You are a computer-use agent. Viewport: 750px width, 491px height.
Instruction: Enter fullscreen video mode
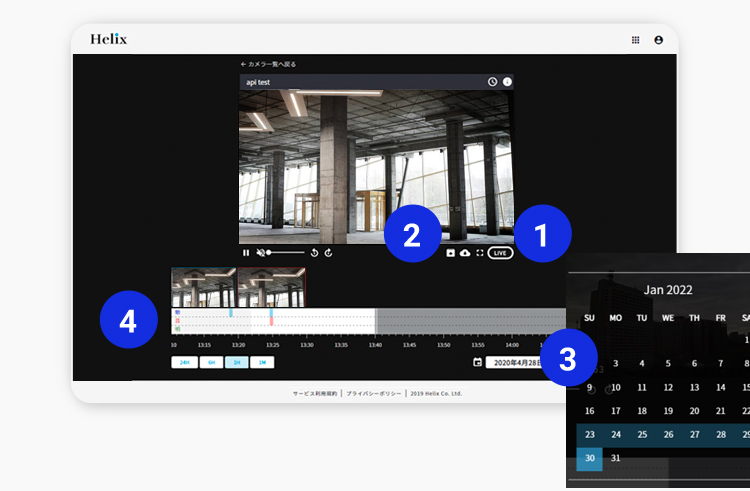pos(480,253)
